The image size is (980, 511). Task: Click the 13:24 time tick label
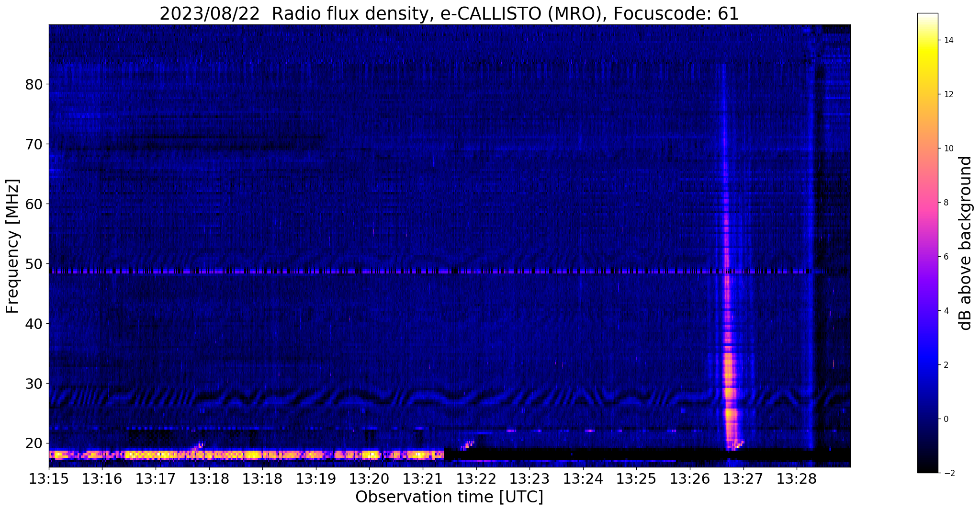(x=583, y=479)
